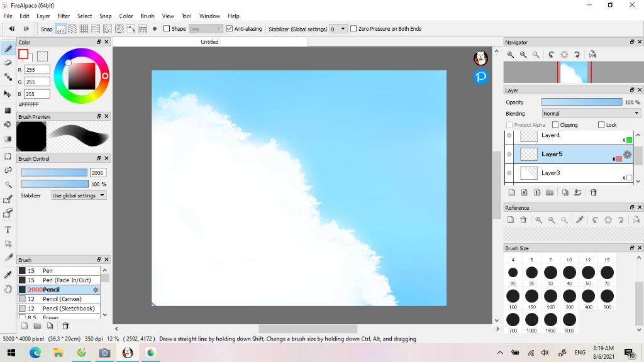Duplicate the current layer
This screenshot has height=362, width=644.
point(565,192)
